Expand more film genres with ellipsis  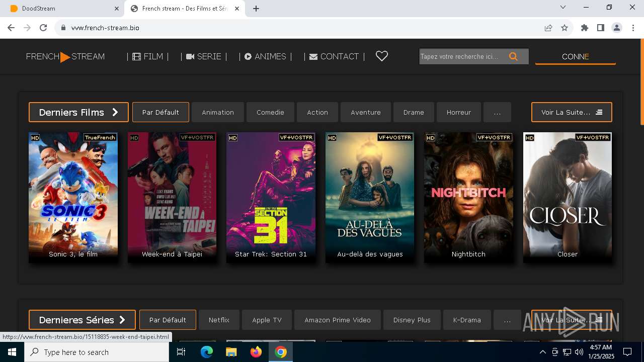[497, 112]
